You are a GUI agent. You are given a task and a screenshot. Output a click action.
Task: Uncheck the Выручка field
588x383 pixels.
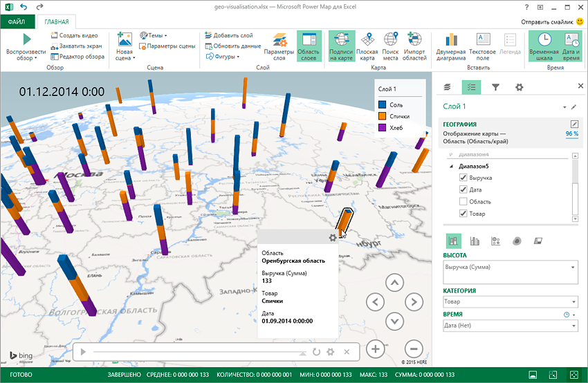(x=463, y=178)
